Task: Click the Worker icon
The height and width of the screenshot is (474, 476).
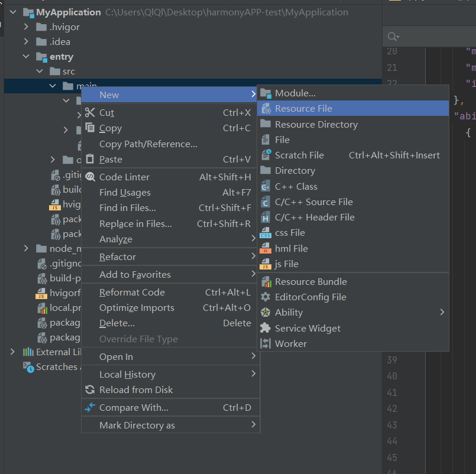Action: coord(265,343)
